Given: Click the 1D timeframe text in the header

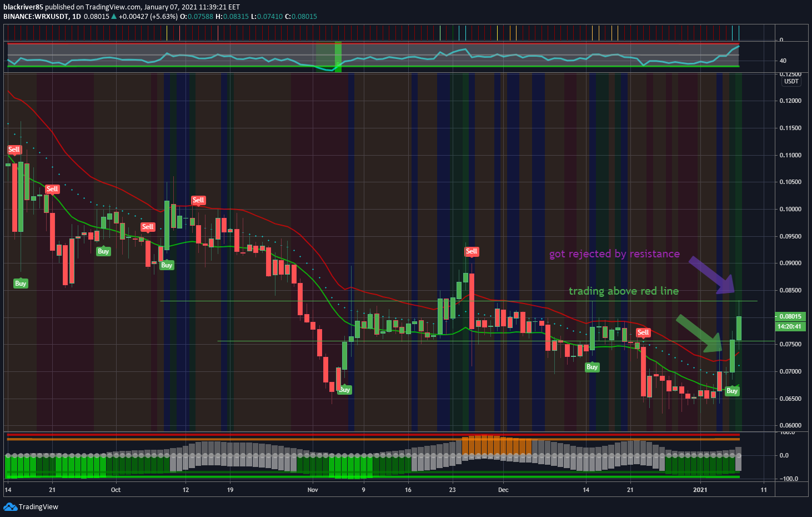Looking at the screenshot, I should (x=77, y=16).
